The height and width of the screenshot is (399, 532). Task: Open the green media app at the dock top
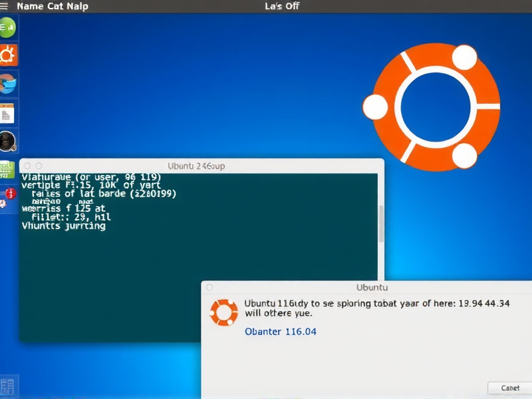click(7, 28)
